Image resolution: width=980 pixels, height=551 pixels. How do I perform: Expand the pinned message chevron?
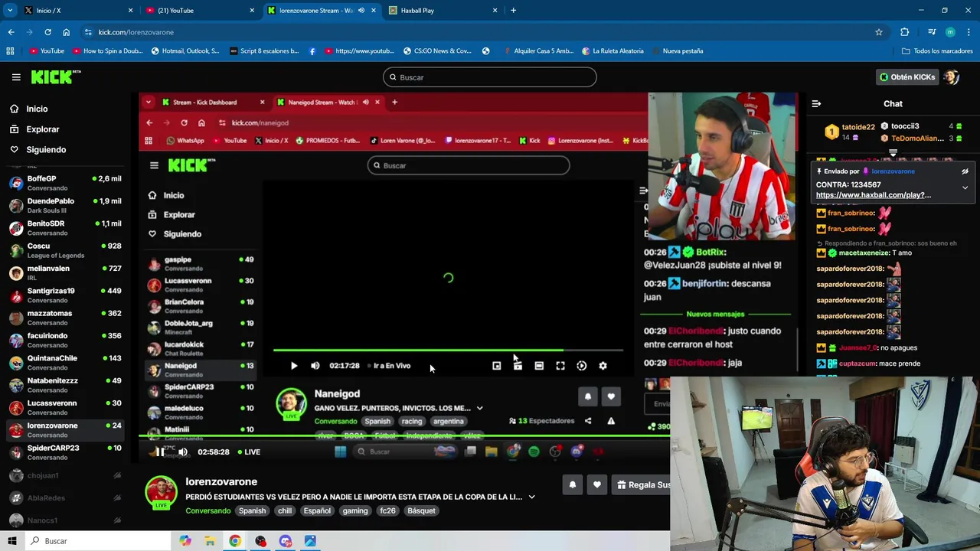point(965,187)
